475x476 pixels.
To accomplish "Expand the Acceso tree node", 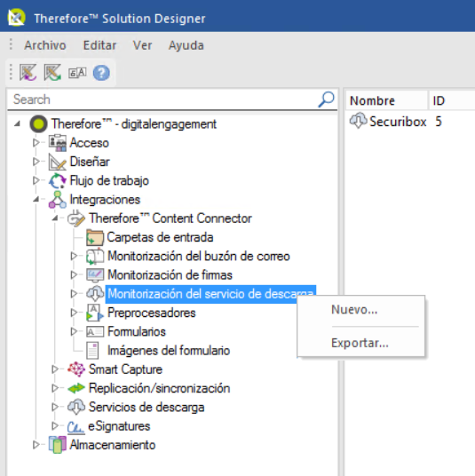I will 36,142.
